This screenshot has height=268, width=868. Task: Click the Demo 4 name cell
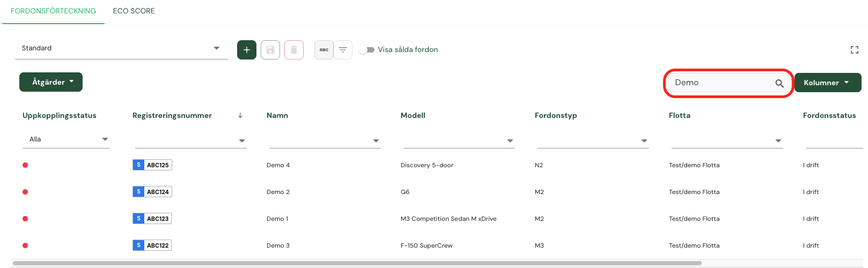click(278, 165)
